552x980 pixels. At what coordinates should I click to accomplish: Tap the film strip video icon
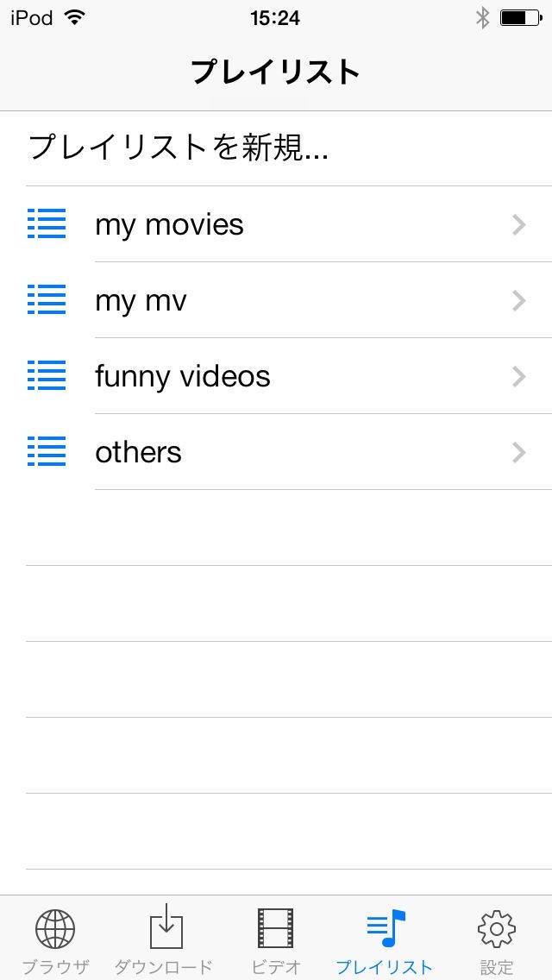click(x=276, y=928)
